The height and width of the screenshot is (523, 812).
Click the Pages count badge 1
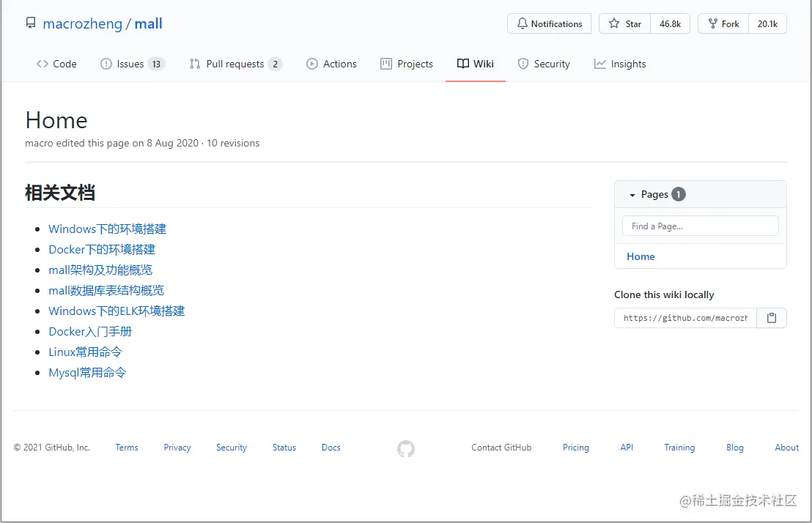(x=679, y=194)
